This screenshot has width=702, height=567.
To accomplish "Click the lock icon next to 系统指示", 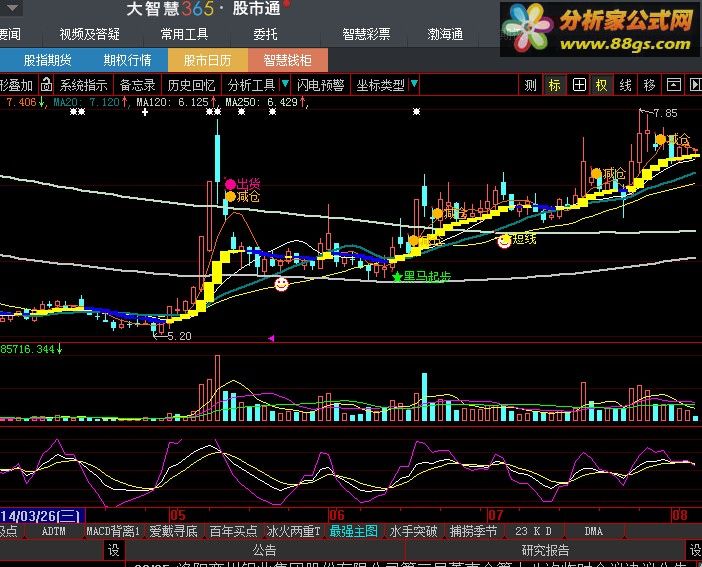I will coord(46,84).
